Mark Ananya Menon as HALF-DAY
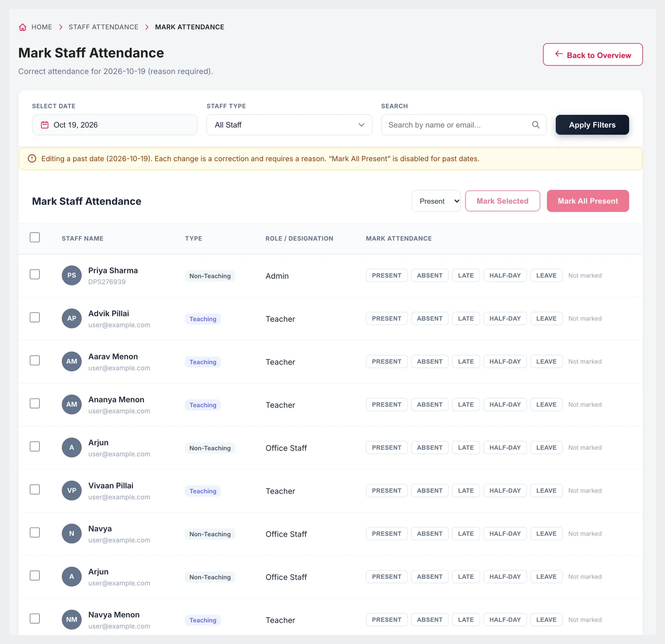 [x=505, y=405]
